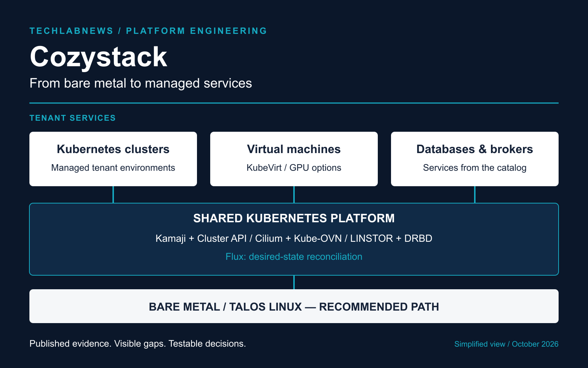Click 'Flux: desired-state reconciliation' text

point(294,256)
